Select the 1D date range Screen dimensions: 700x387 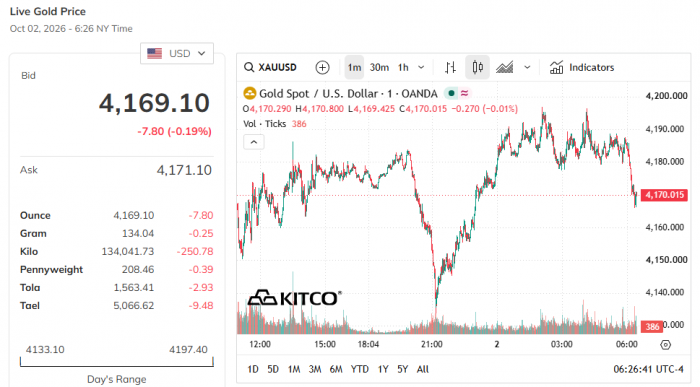tap(253, 369)
